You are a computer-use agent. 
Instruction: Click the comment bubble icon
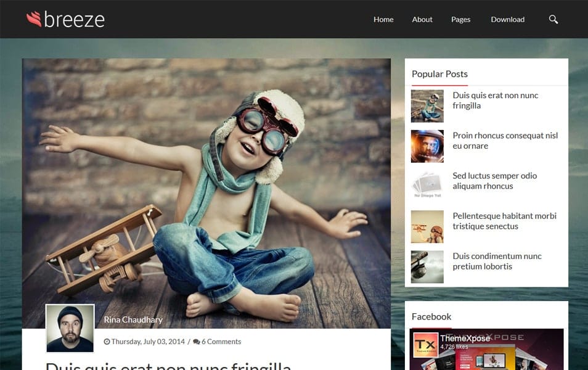[196, 341]
